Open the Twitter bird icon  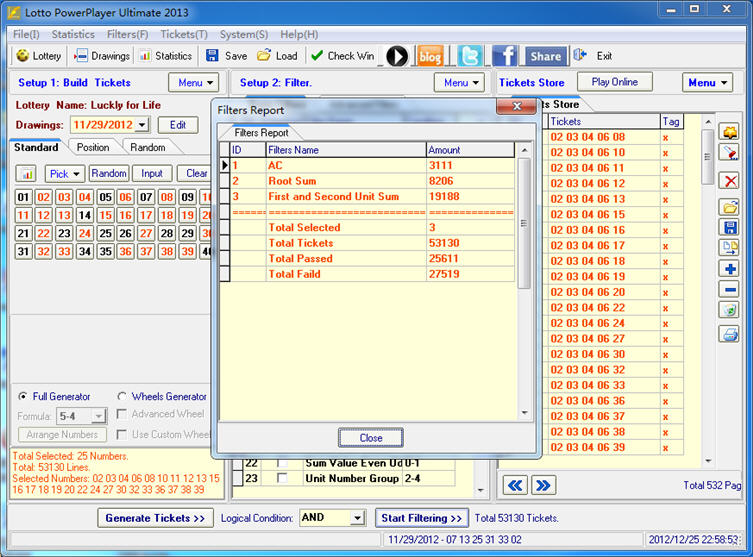tap(470, 56)
